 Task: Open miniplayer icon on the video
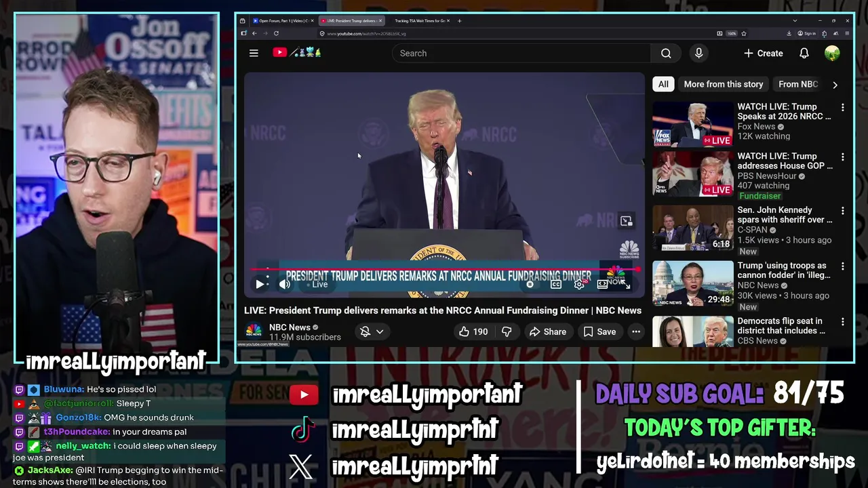(x=626, y=221)
